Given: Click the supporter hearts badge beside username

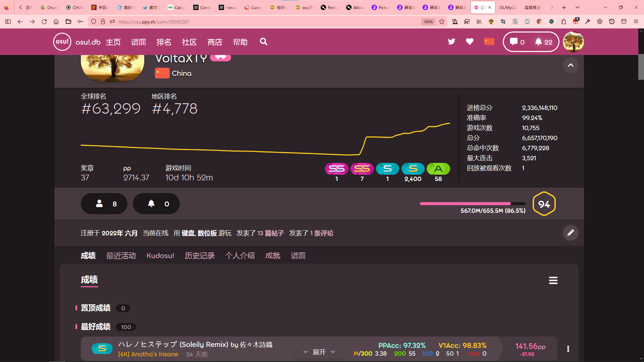Looking at the screenshot, I should 220,58.
